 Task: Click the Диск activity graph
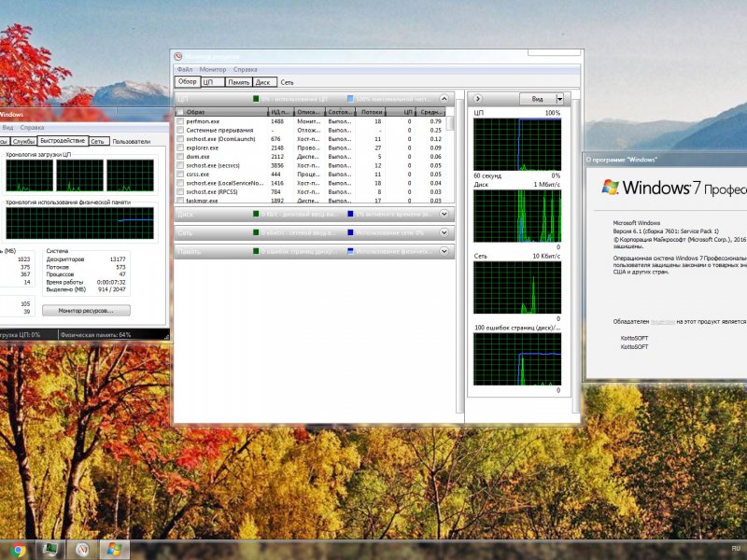click(517, 217)
